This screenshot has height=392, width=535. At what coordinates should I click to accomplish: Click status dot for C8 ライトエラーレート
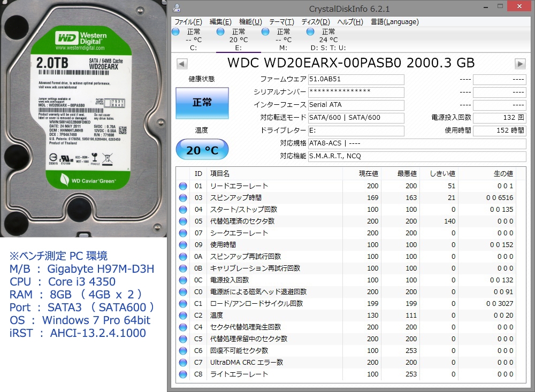pos(183,374)
